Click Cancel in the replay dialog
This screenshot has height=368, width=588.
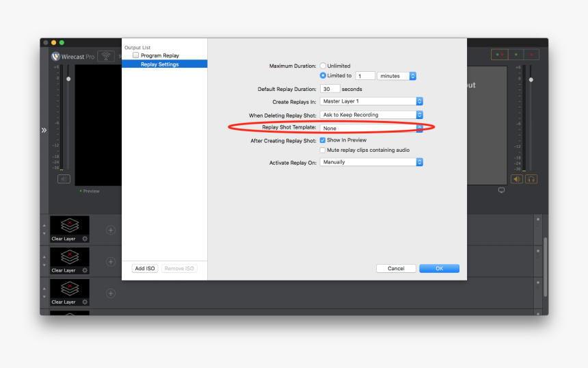tap(396, 268)
